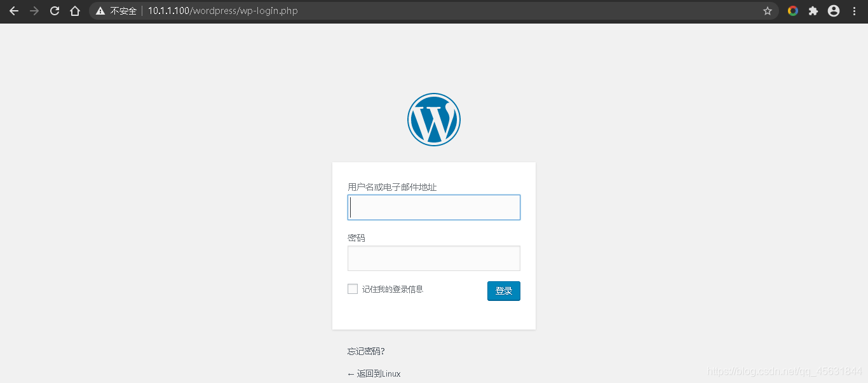Enable the remember my login checkbox
The height and width of the screenshot is (383, 868).
(x=353, y=289)
